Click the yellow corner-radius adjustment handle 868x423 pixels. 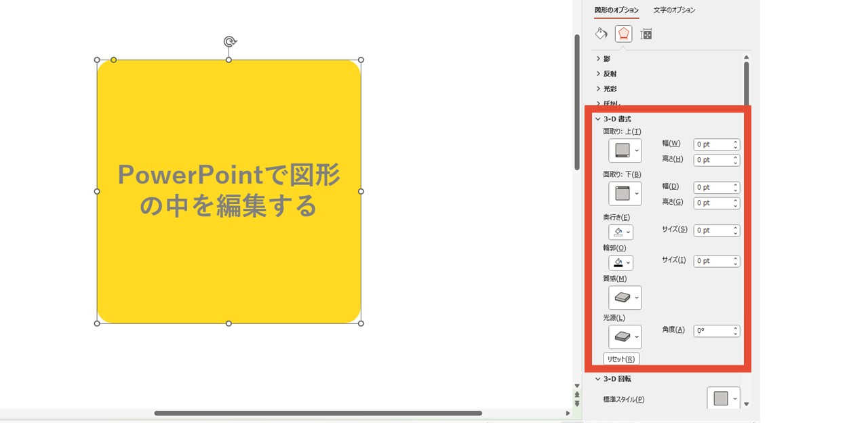(114, 60)
